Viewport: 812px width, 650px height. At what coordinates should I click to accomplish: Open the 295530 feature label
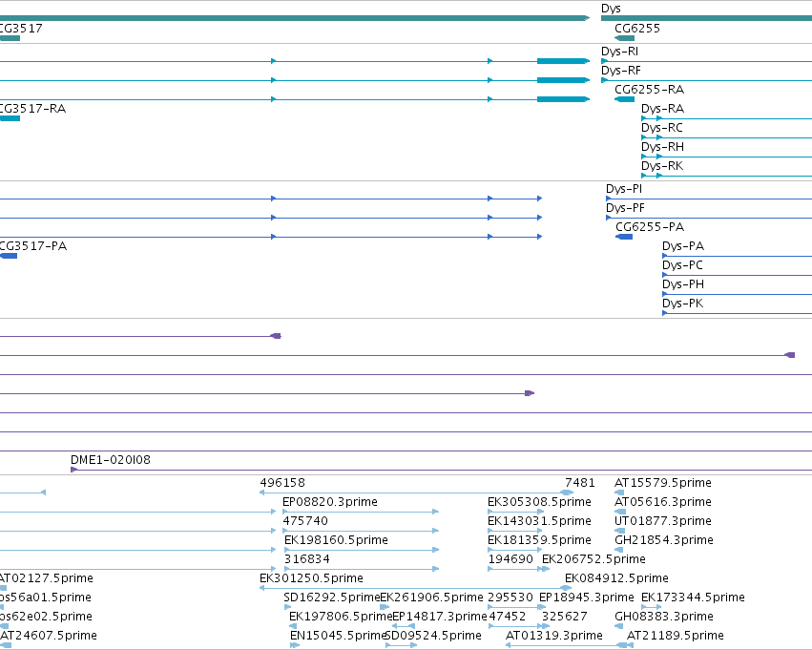(510, 598)
